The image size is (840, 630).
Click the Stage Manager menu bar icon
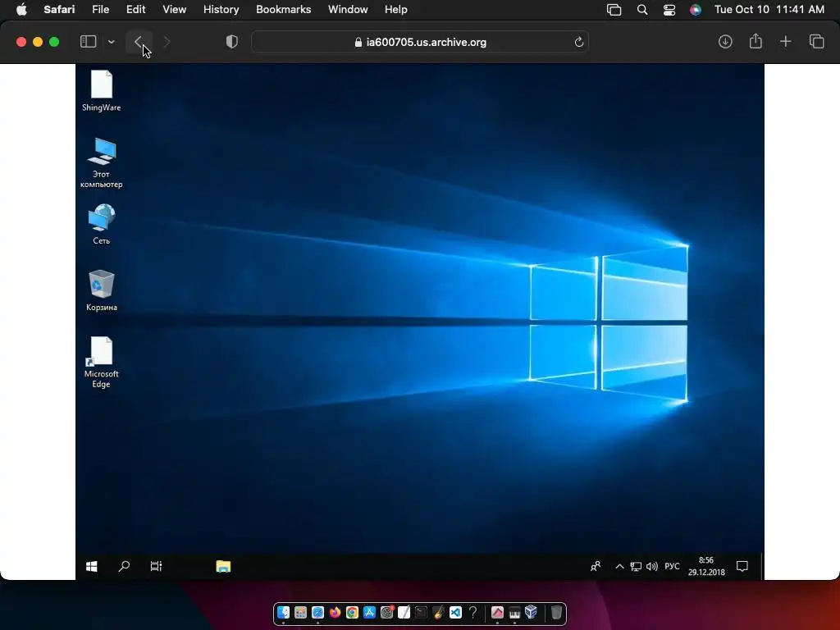[614, 10]
